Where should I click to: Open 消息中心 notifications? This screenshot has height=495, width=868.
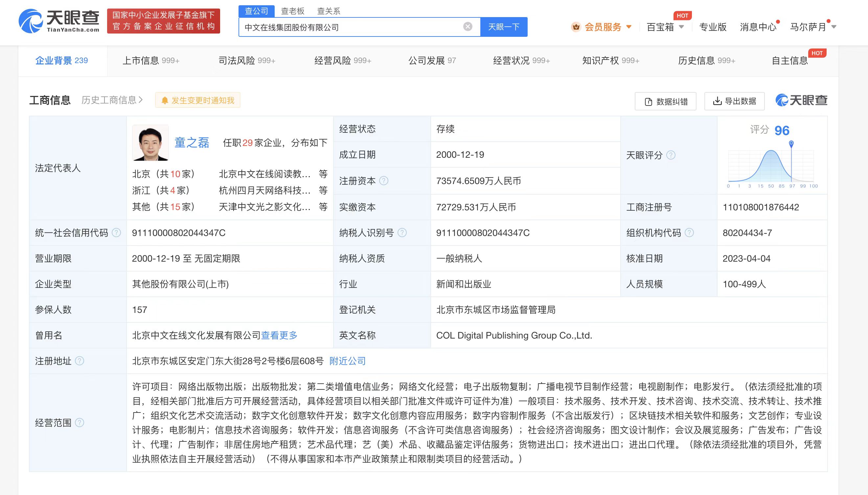[x=758, y=27]
